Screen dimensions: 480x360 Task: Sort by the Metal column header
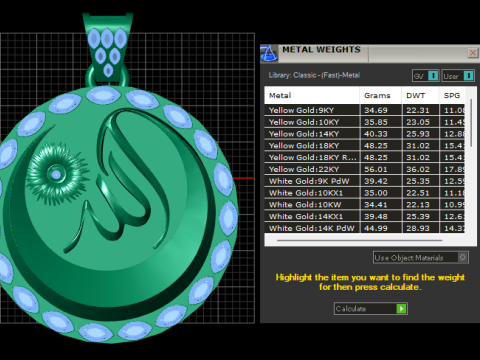tap(312, 95)
